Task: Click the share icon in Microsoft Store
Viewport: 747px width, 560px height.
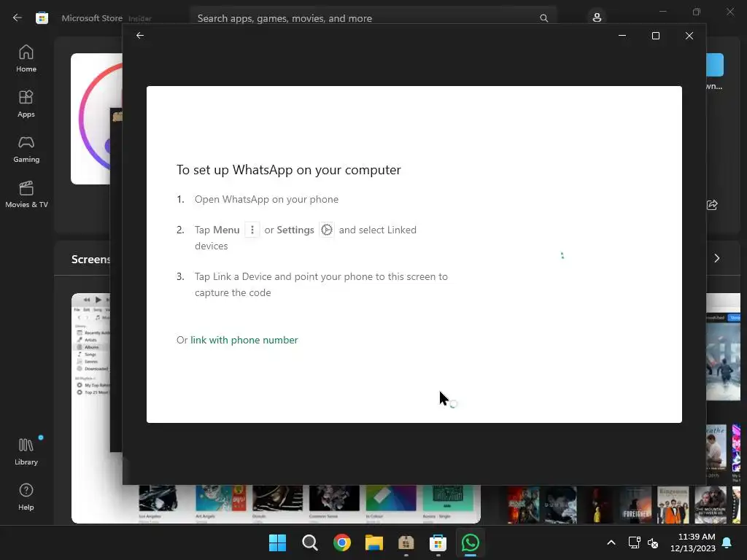Action: click(x=712, y=205)
